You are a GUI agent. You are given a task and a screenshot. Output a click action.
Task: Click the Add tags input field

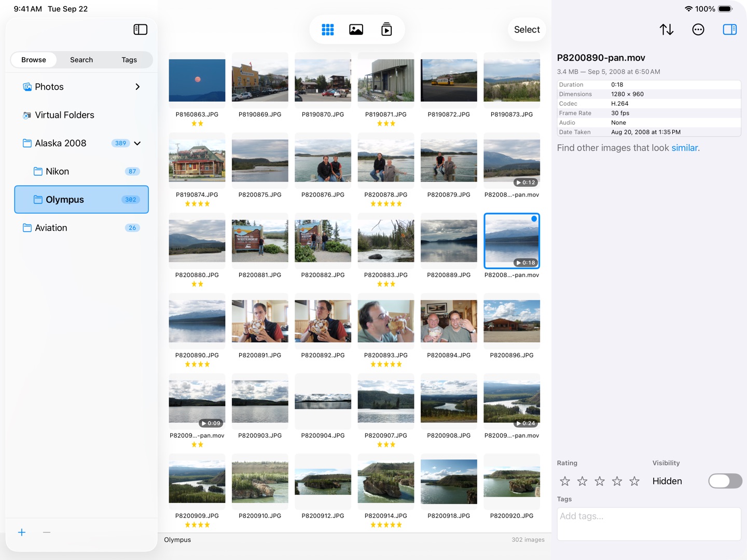[x=649, y=524]
